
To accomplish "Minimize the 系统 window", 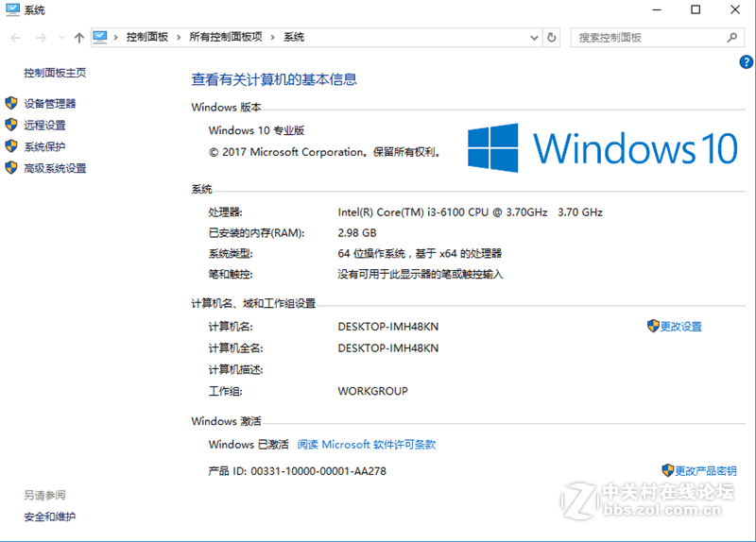I will click(x=657, y=9).
